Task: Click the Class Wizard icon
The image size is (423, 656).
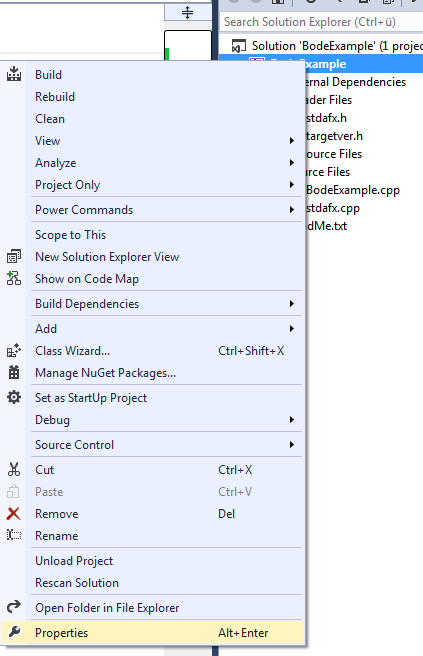Action: pyautogui.click(x=14, y=350)
